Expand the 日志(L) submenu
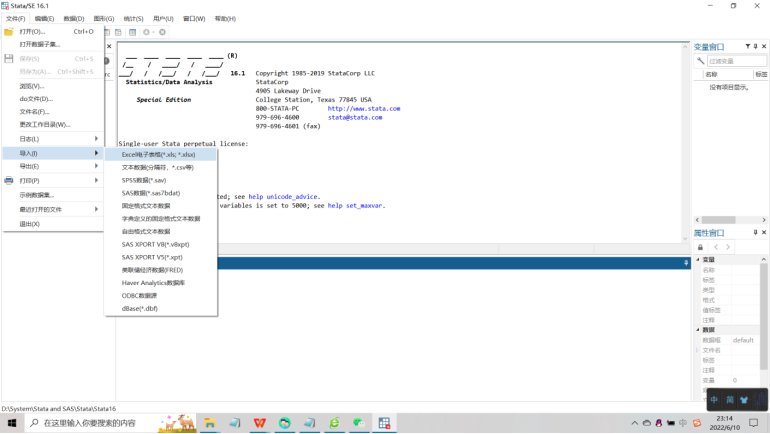 point(96,138)
